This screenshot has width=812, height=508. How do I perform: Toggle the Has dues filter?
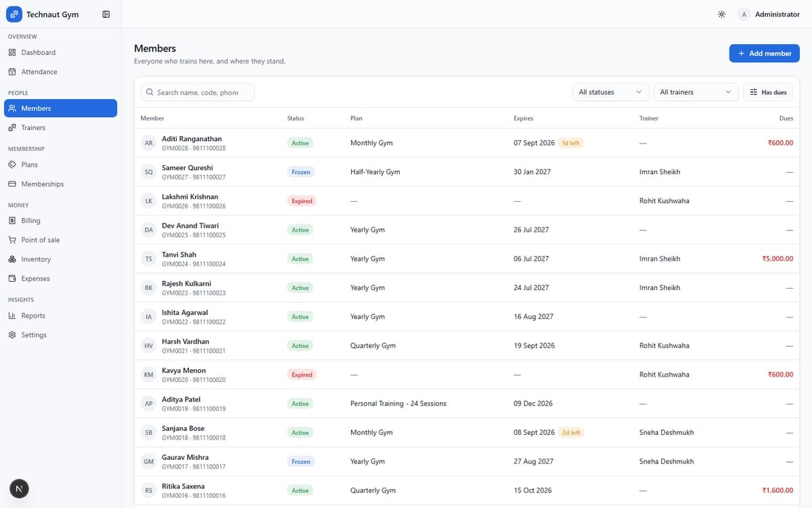tap(768, 92)
